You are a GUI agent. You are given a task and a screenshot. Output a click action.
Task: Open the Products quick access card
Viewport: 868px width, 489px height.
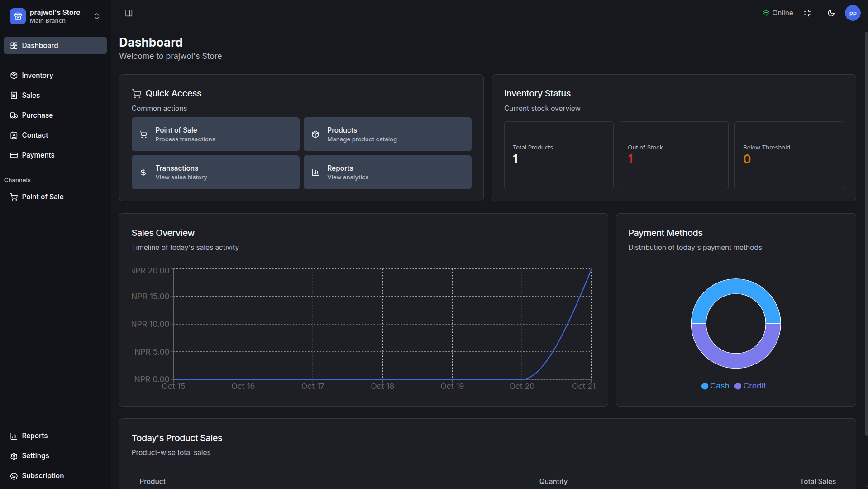pos(387,134)
